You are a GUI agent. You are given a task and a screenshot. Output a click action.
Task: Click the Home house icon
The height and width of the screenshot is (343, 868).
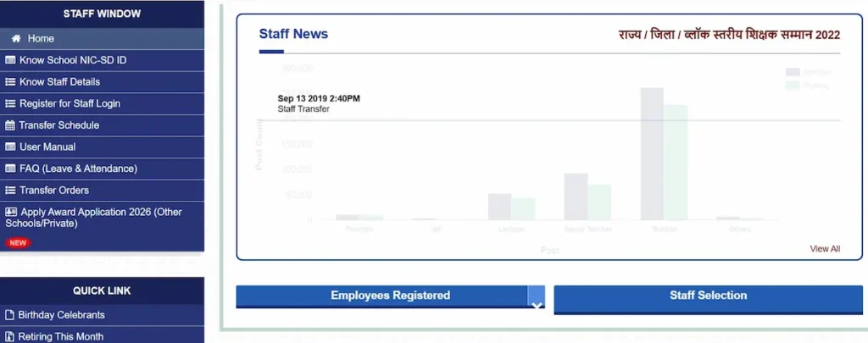coord(16,39)
